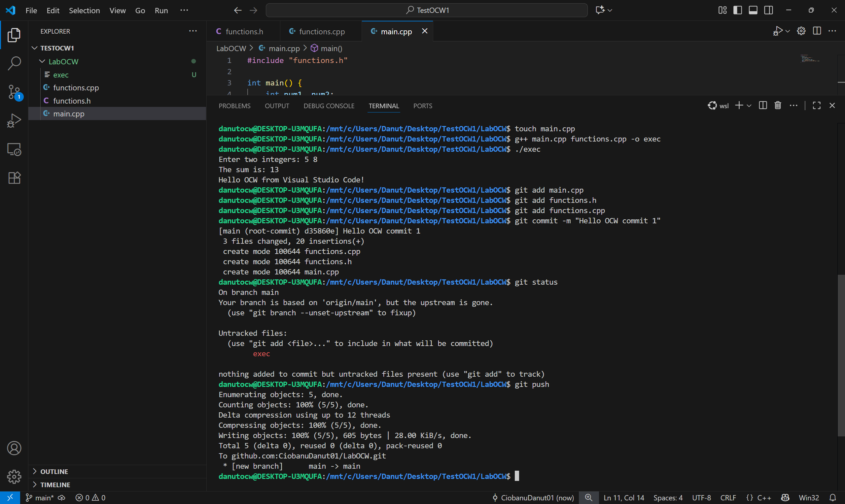Open the Source Control view
Viewport: 845px width, 504px height.
(14, 92)
